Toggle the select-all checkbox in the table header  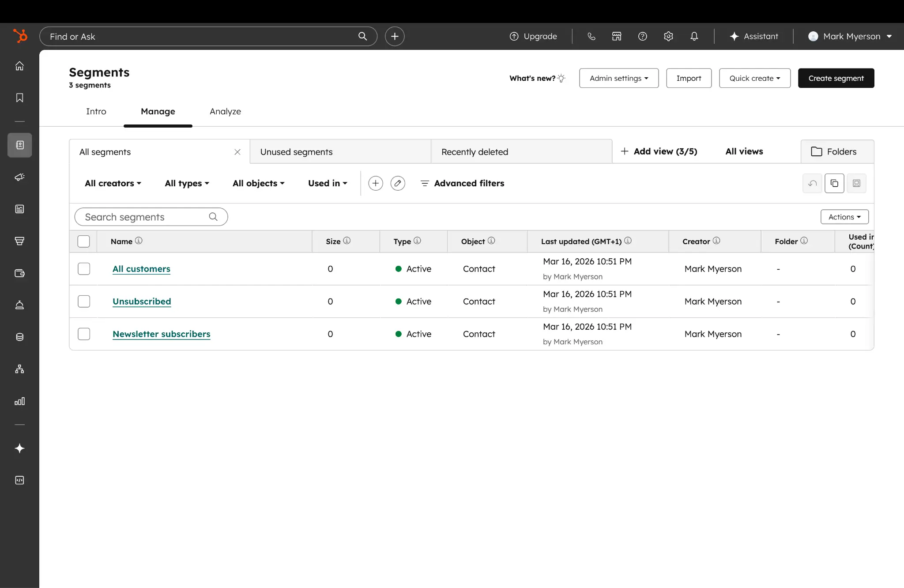[84, 241]
